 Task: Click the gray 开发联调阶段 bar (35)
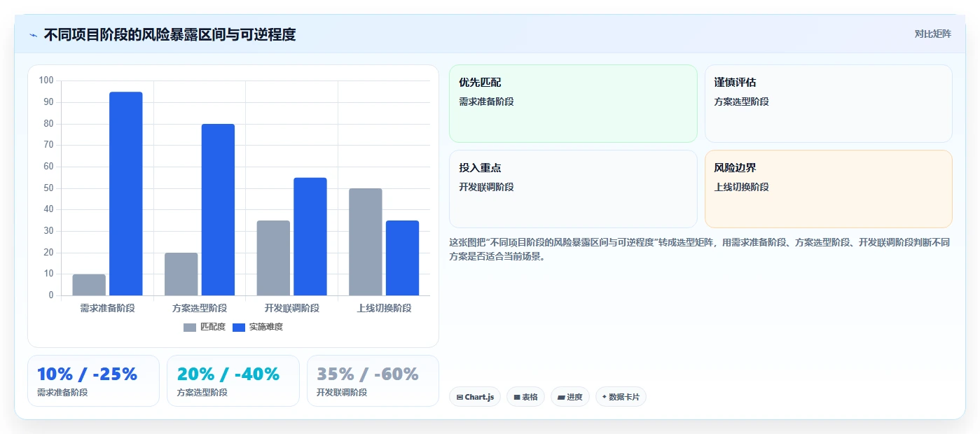(x=273, y=258)
